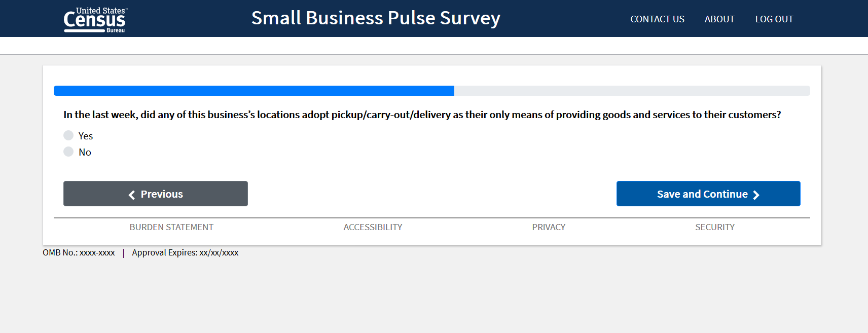Click the United States Census Bureau logo

click(x=95, y=20)
